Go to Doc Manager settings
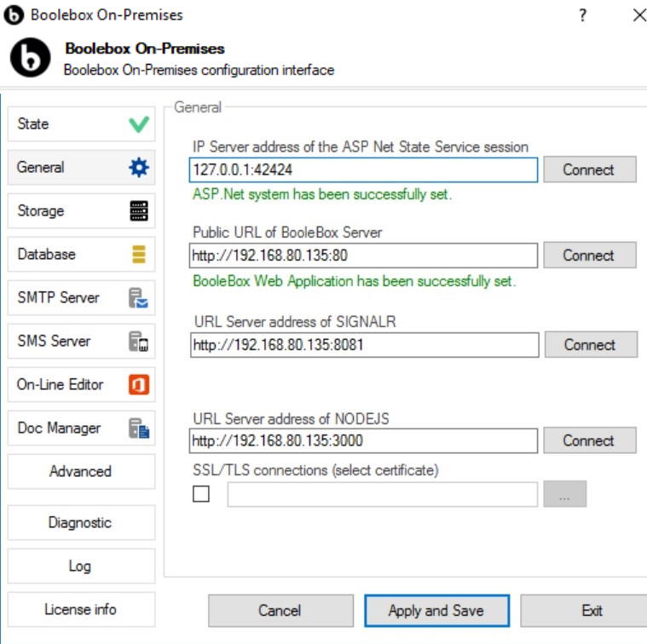This screenshot has width=647, height=644. click(x=81, y=428)
